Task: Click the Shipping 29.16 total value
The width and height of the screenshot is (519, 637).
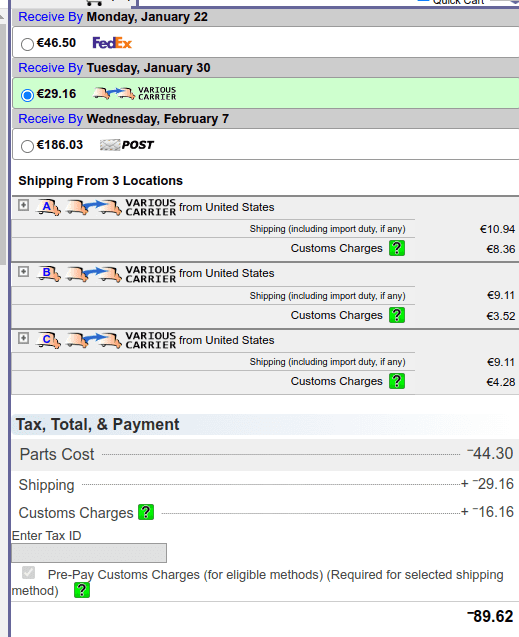Action: pyautogui.click(x=493, y=484)
